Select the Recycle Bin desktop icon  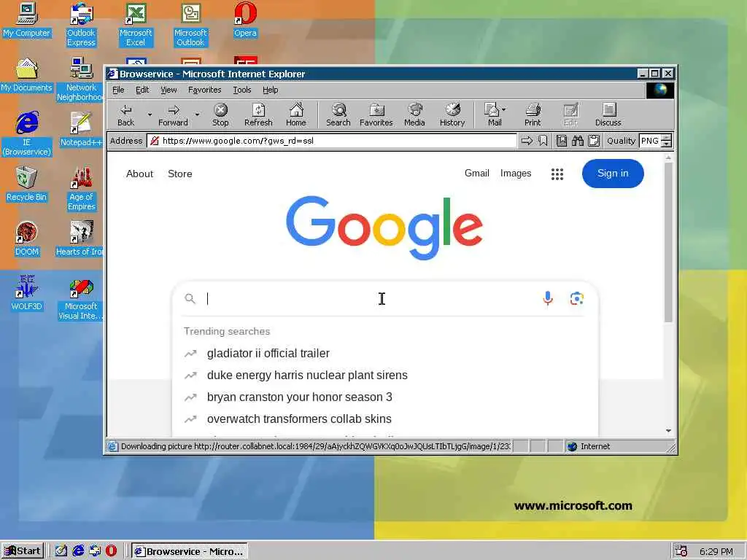pos(26,183)
